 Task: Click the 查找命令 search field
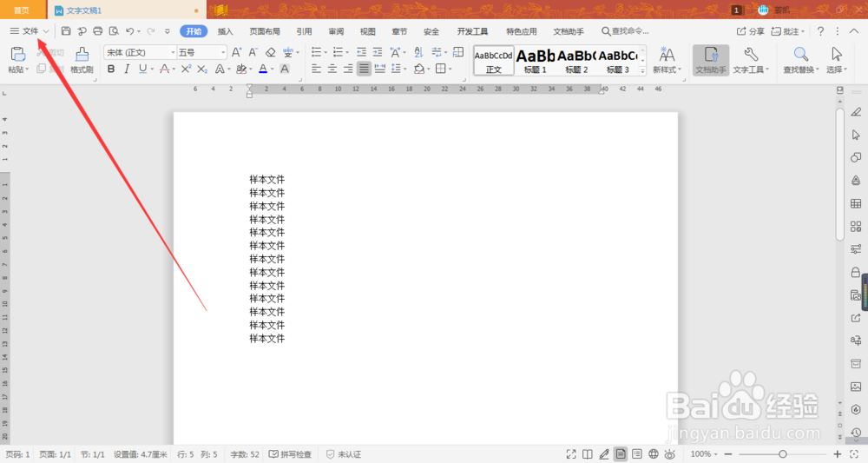click(x=625, y=31)
